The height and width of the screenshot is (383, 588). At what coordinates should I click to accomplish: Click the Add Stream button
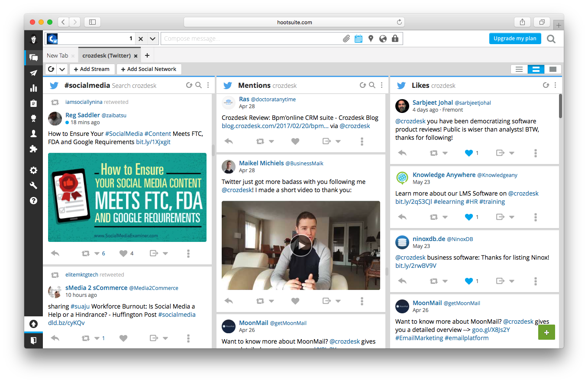click(x=92, y=69)
